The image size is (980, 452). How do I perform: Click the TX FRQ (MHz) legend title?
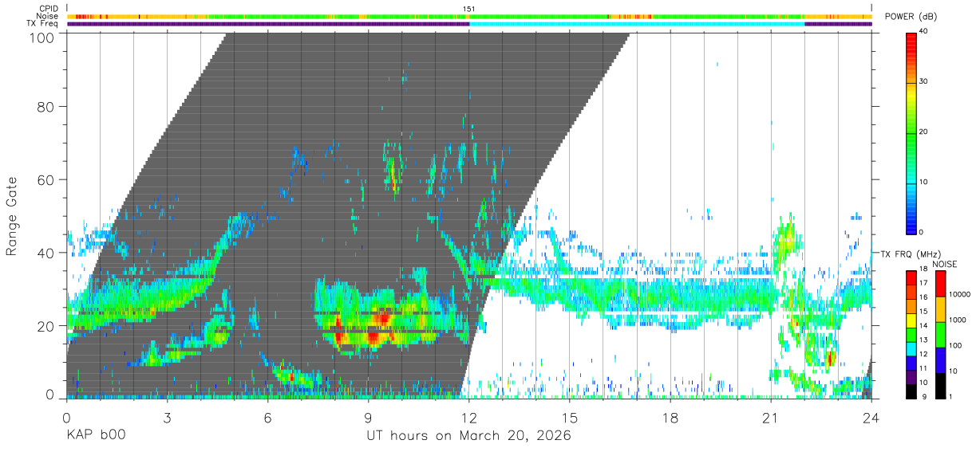click(x=912, y=254)
